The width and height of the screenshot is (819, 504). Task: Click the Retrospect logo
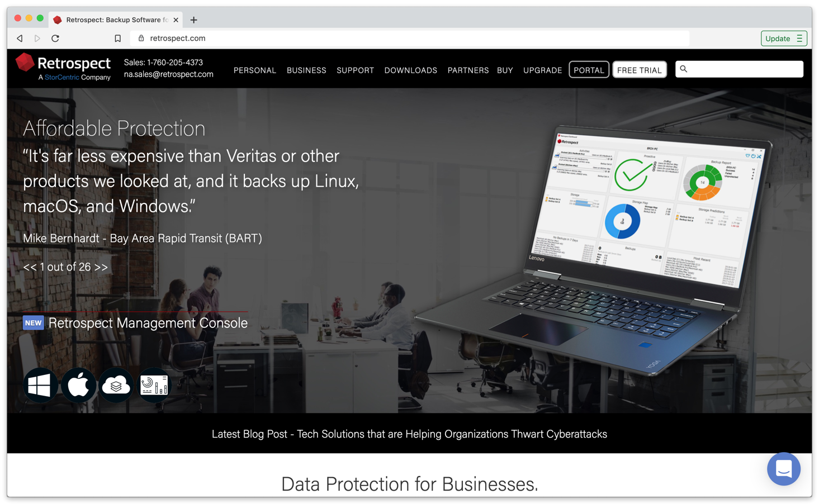63,68
